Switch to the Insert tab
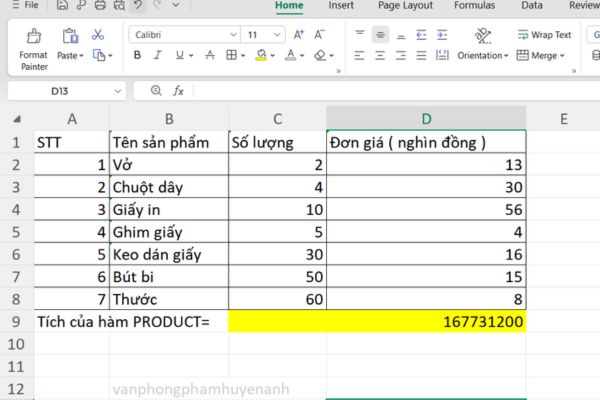 tap(341, 5)
